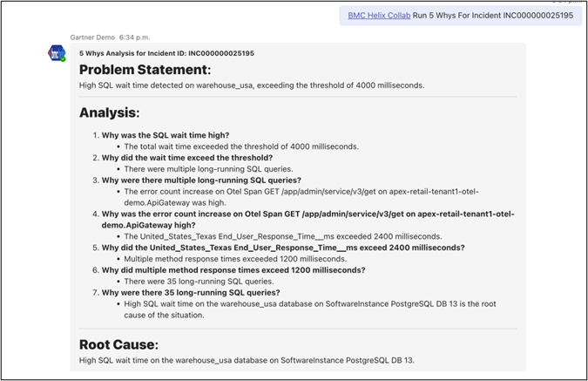
Task: Click the 6:34 p.m. message timestamp
Action: click(x=134, y=37)
